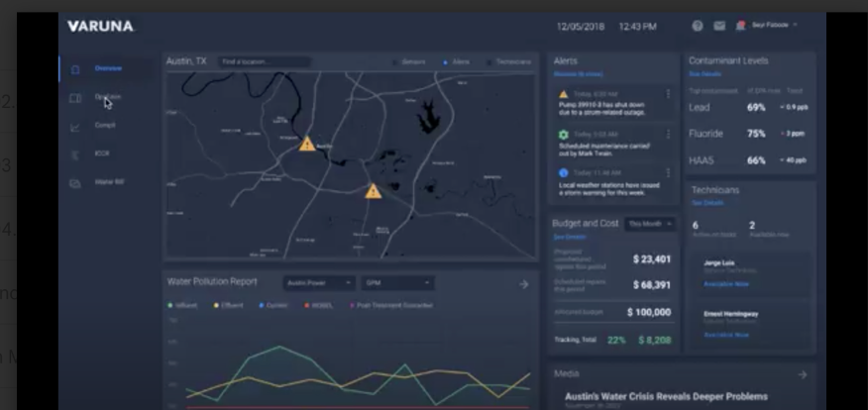Click the HAAS contaminant row

pyautogui.click(x=749, y=160)
